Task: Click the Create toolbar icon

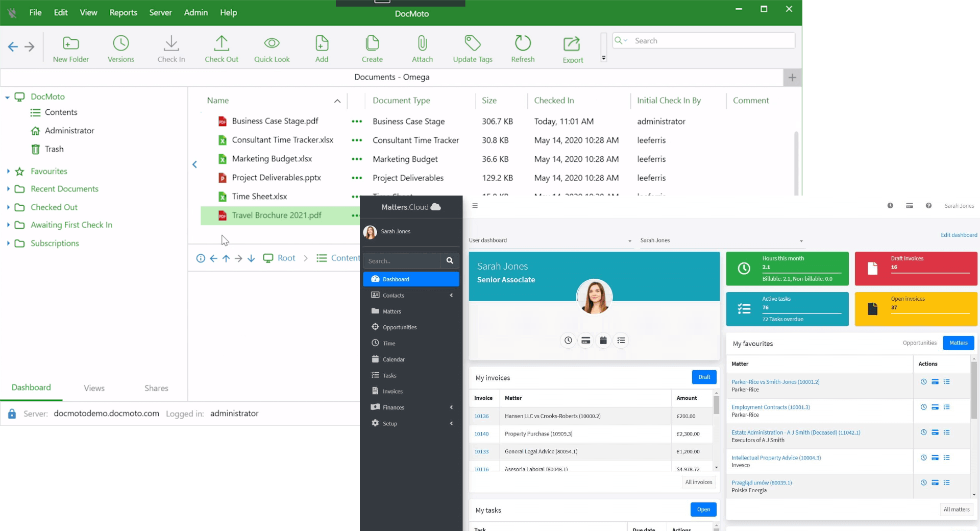Action: 372,49
